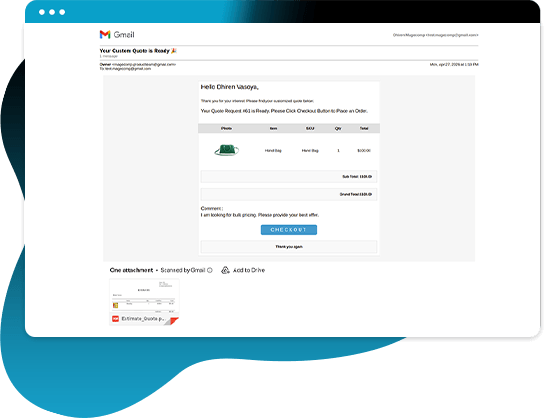The image size is (546, 418).
Task: Click the Grand Total row
Action: [x=289, y=194]
